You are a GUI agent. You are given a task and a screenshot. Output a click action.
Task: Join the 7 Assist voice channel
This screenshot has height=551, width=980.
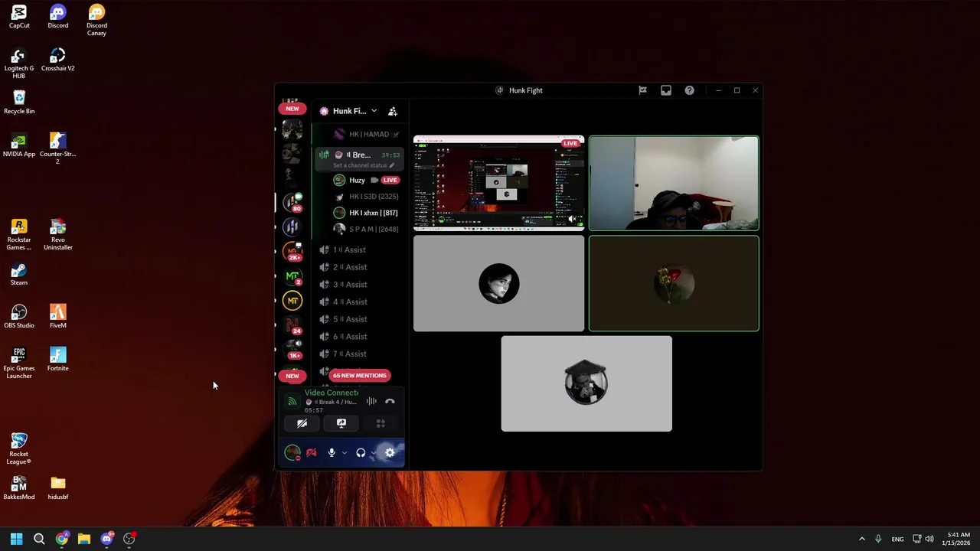(359, 354)
